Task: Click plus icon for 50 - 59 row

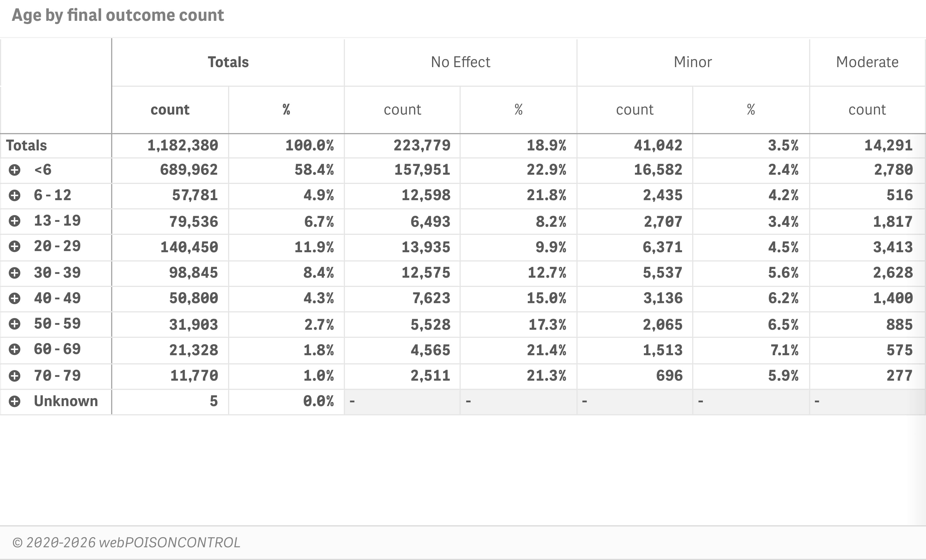Action: [x=15, y=324]
